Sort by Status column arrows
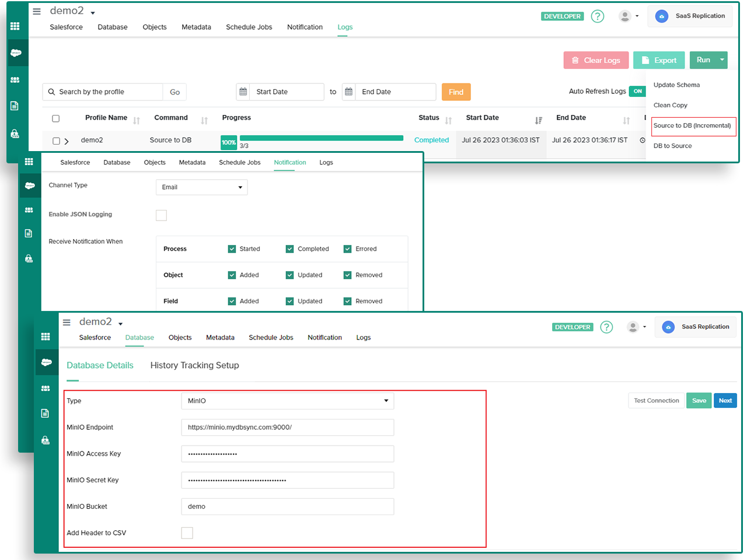Image resolution: width=747 pixels, height=560 pixels. tap(448, 121)
